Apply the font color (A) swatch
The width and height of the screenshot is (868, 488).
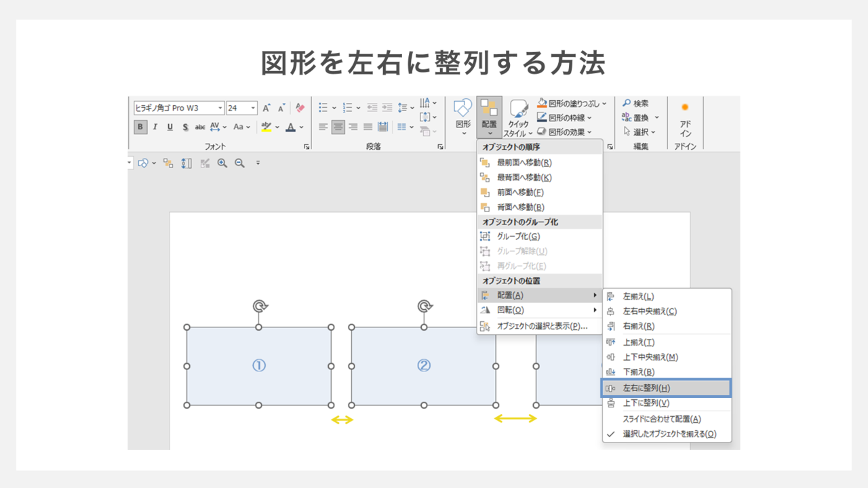[x=290, y=127]
